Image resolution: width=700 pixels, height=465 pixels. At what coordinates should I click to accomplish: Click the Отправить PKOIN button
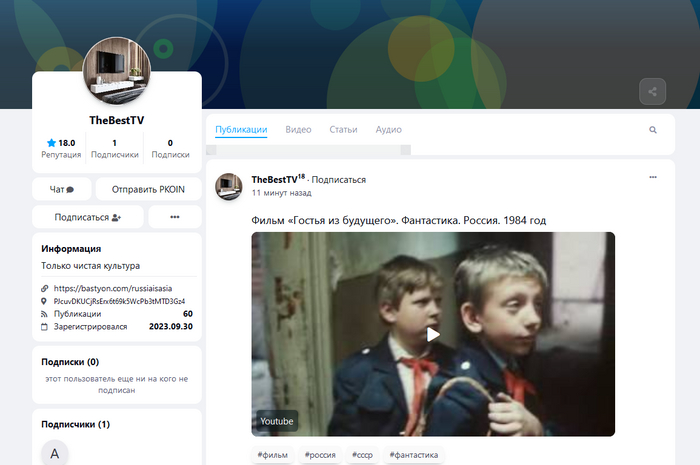tap(148, 189)
